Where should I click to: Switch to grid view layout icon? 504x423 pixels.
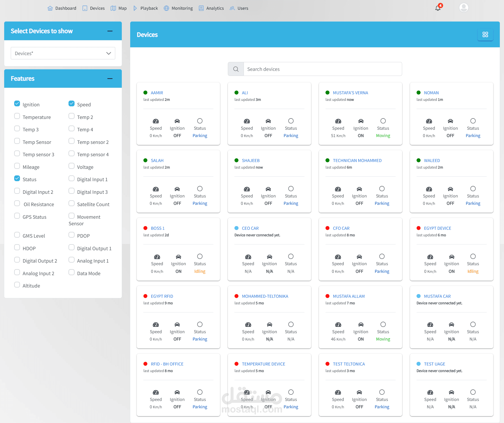tap(485, 35)
